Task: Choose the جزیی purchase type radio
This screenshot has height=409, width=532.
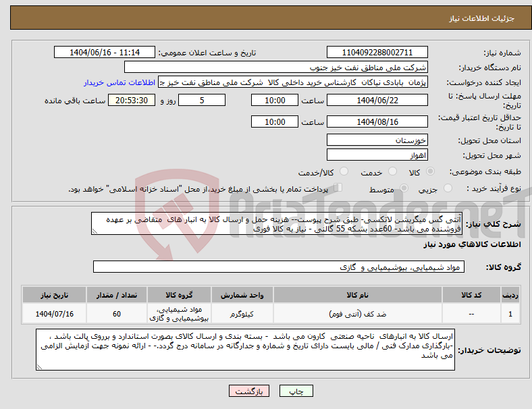Action: (x=448, y=188)
